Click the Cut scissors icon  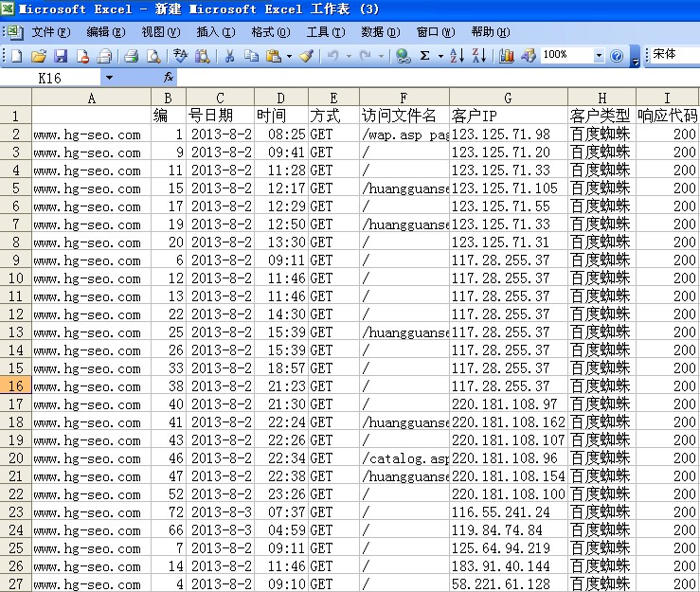pyautogui.click(x=228, y=56)
